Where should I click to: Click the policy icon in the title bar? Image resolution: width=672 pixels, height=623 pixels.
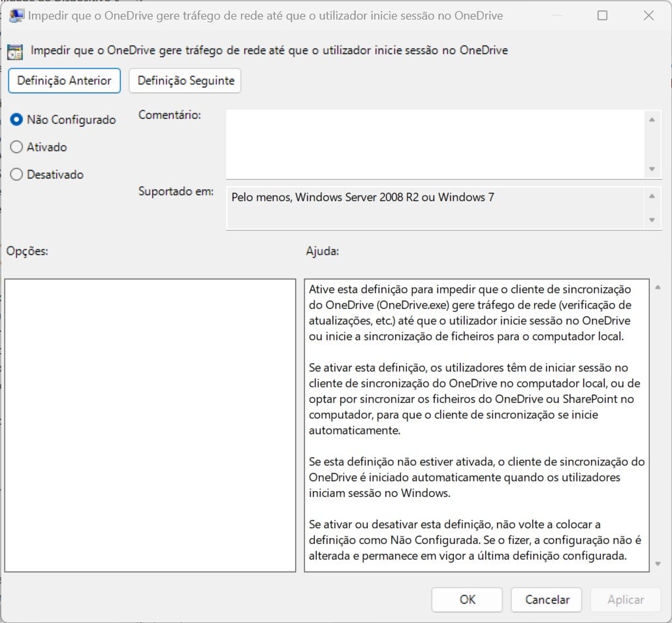(x=17, y=15)
